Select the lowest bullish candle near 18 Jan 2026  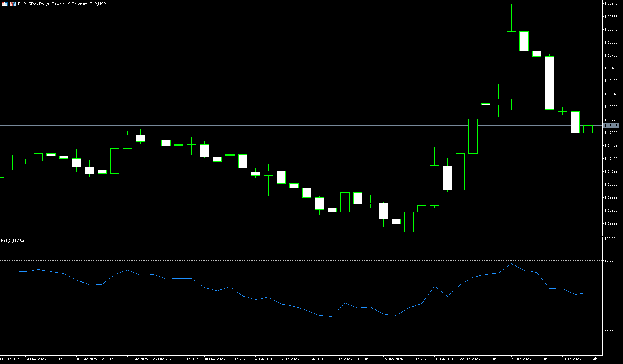point(409,222)
